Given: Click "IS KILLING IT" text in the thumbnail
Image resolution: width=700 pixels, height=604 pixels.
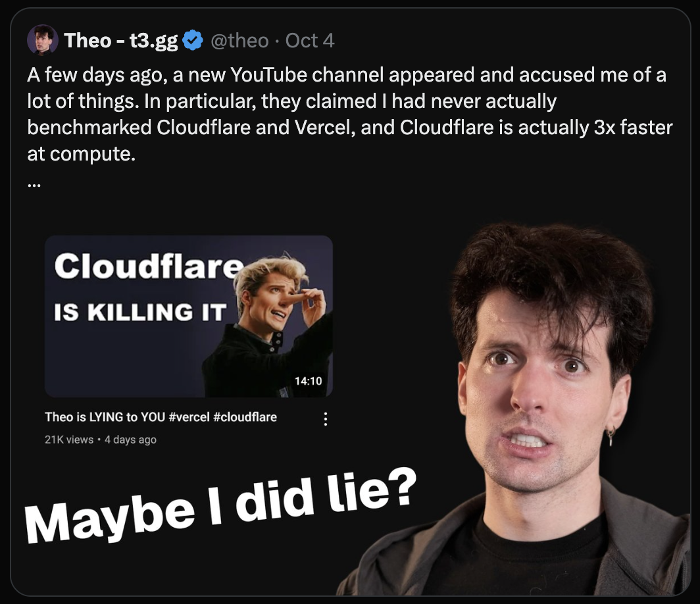Looking at the screenshot, I should tap(139, 311).
